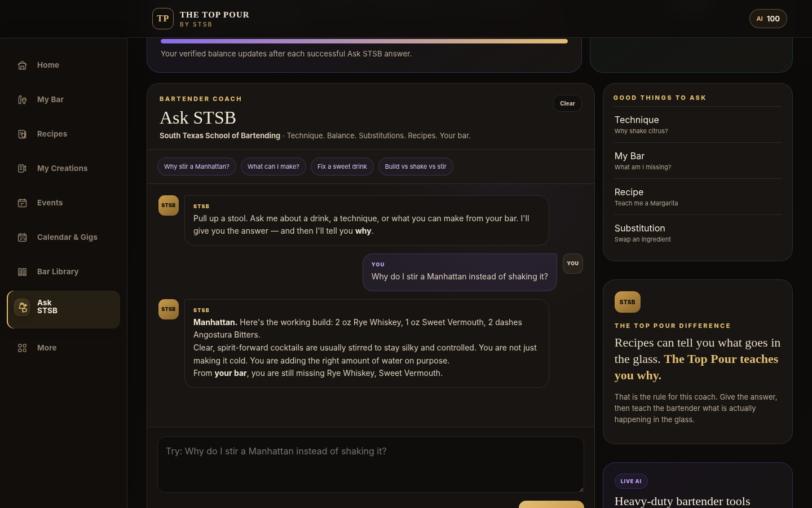Viewport: 812px width, 508px height.
Task: Click the Events calendar icon
Action: 22,203
